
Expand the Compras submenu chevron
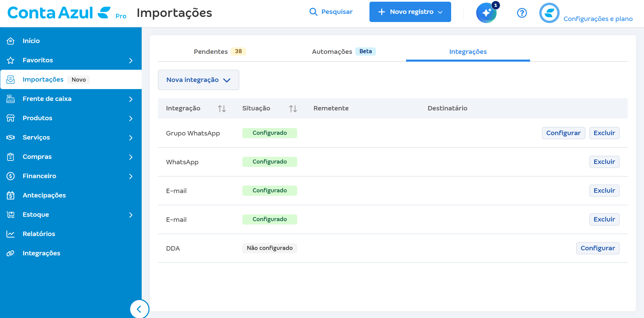click(131, 157)
